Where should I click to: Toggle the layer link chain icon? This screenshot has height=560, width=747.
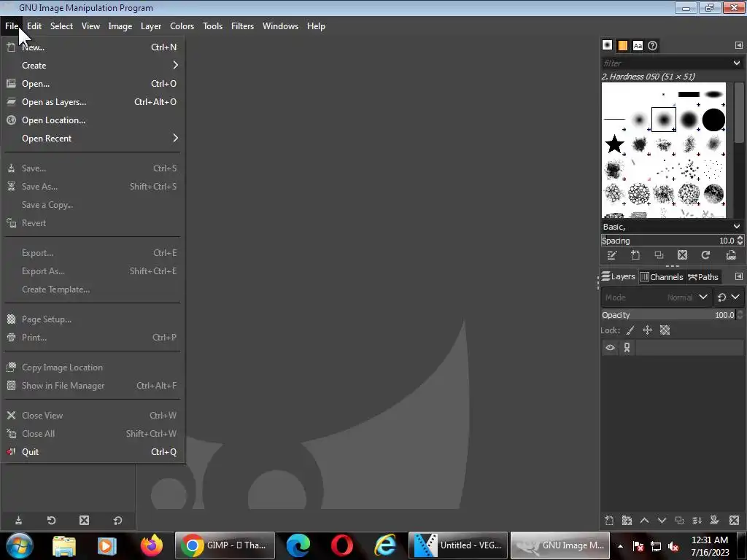(x=627, y=348)
